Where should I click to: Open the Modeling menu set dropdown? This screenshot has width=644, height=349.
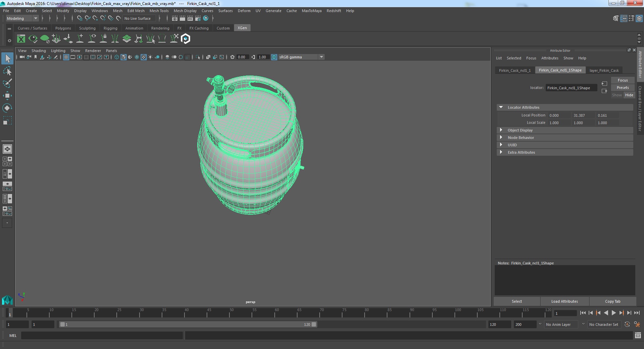22,18
